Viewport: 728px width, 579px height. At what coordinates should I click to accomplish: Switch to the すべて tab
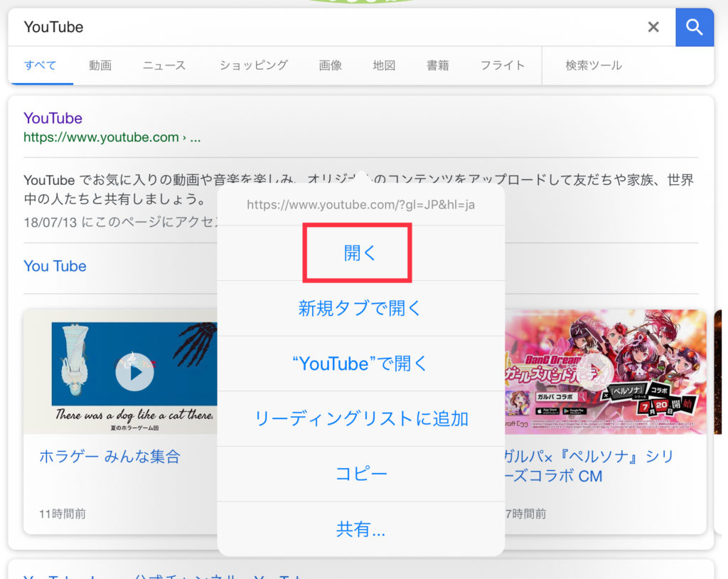pos(41,65)
